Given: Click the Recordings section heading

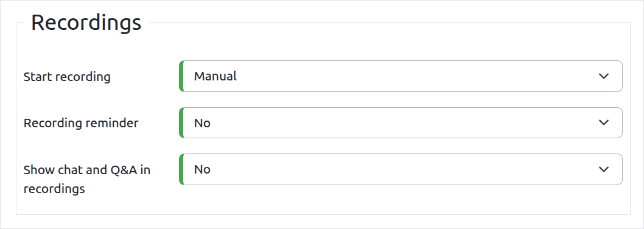Looking at the screenshot, I should 86,22.
